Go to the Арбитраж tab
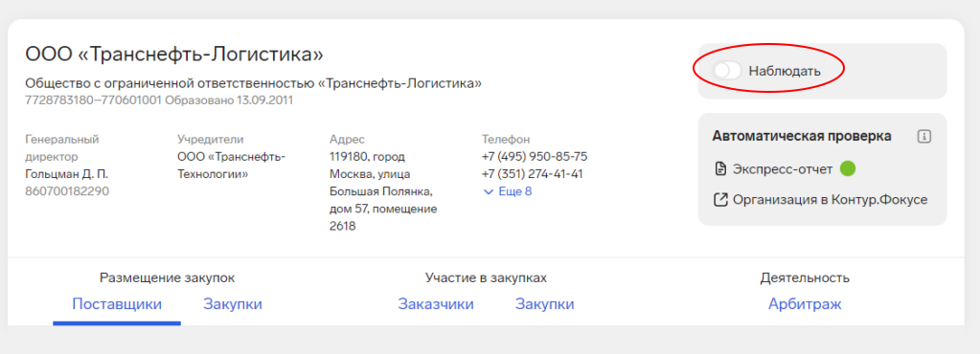The image size is (980, 354). point(805,304)
